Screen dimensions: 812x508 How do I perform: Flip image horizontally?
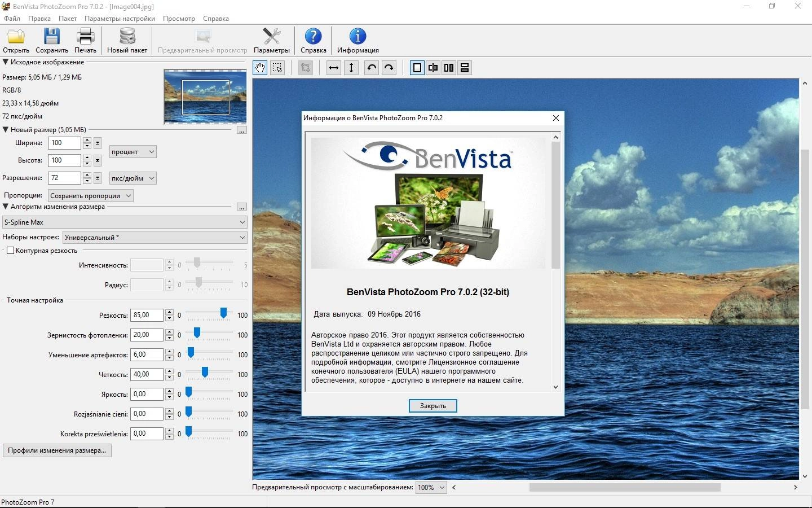(x=334, y=68)
